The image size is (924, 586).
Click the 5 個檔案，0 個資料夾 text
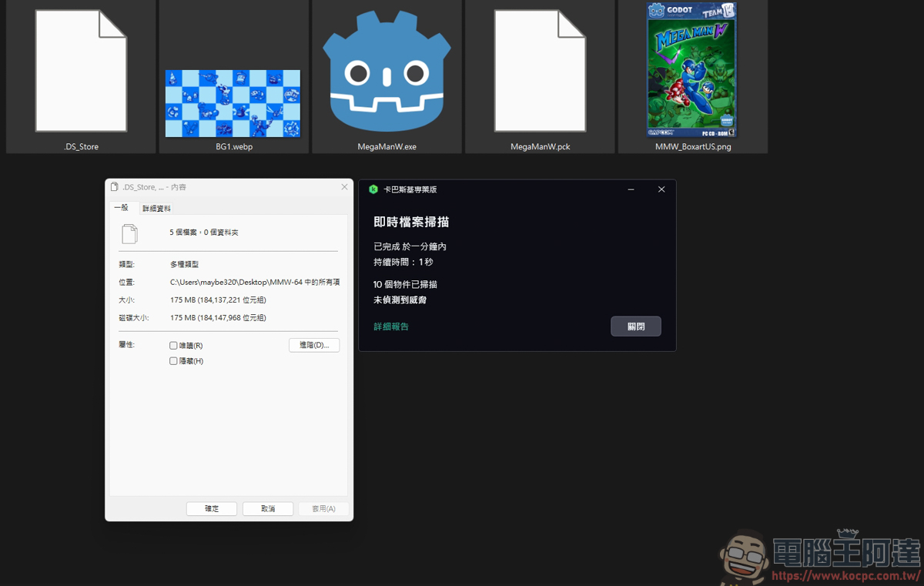(204, 233)
